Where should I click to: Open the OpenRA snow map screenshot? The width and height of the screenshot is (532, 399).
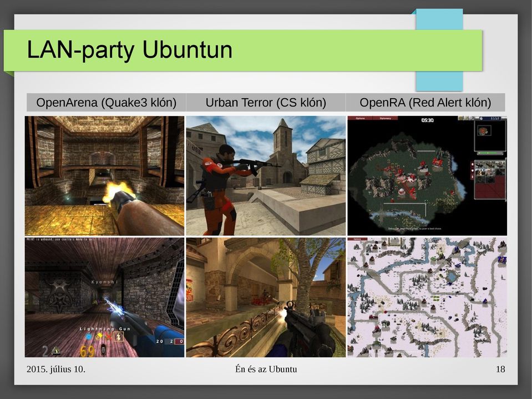click(427, 297)
